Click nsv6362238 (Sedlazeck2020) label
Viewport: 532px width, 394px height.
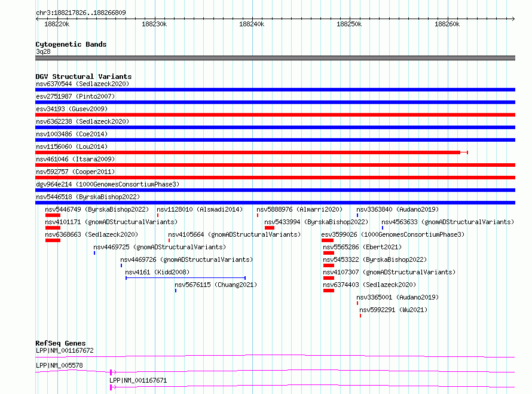click(82, 121)
